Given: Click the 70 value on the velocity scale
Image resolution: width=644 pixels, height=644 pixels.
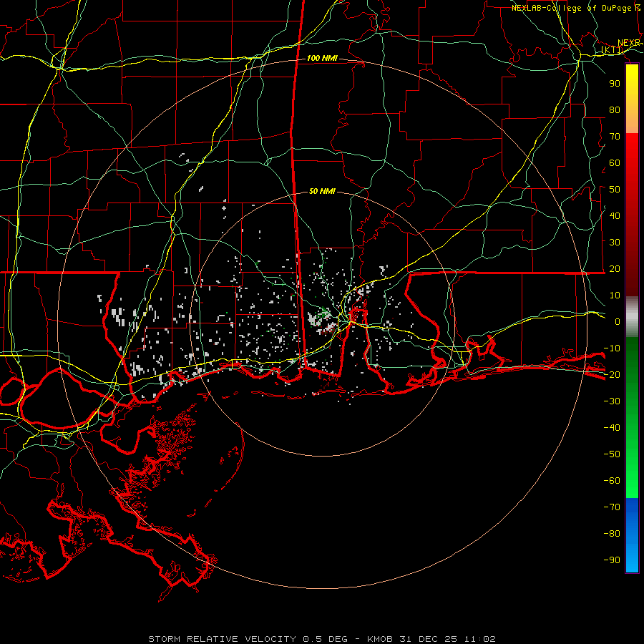Looking at the screenshot, I should point(615,137).
